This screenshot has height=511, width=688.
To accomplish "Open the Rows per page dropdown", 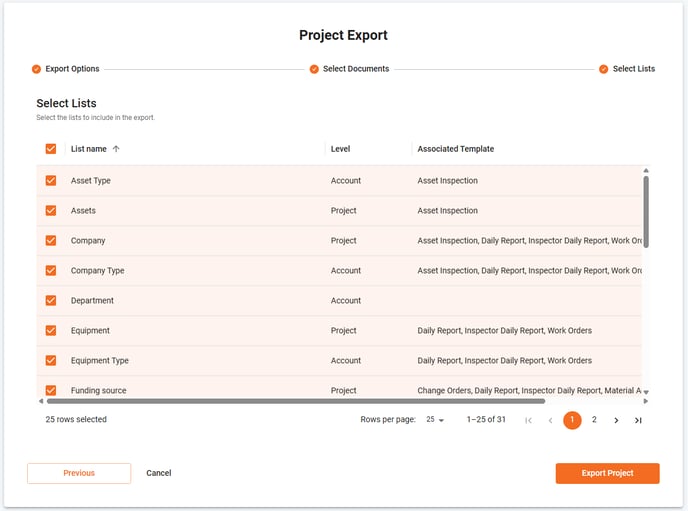I will (x=435, y=420).
